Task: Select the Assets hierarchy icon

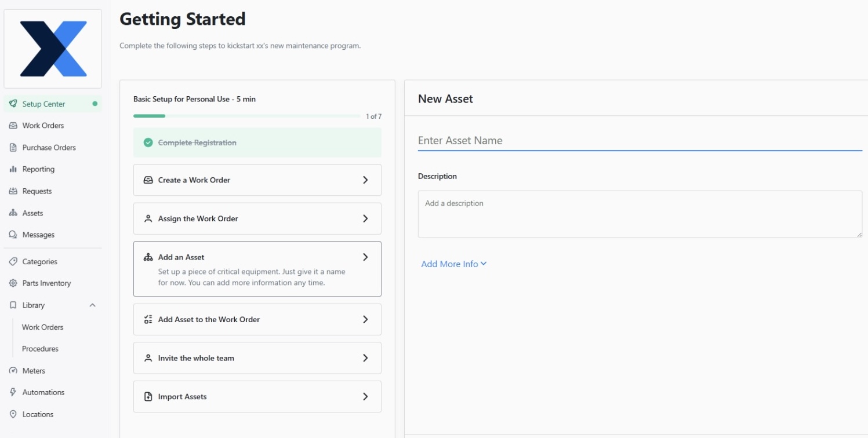Action: pos(13,213)
